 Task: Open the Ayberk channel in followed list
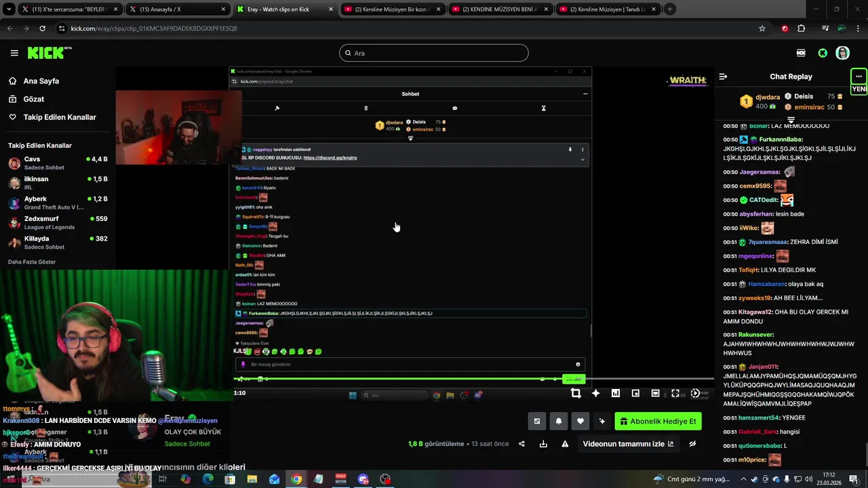[x=58, y=203]
